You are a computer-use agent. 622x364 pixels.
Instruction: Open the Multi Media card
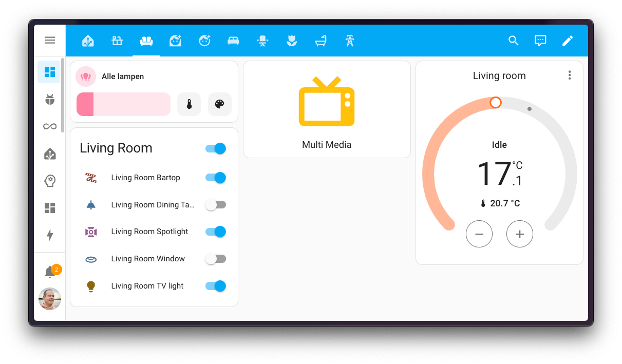tap(327, 109)
